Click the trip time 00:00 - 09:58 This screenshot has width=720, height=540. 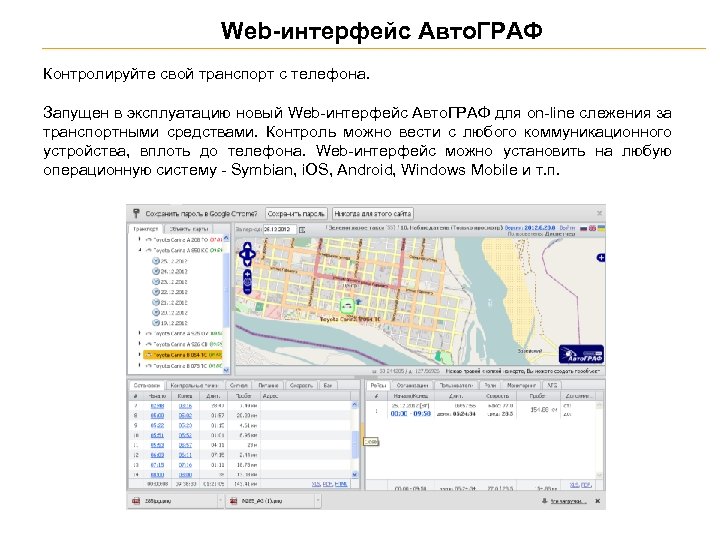(x=411, y=414)
